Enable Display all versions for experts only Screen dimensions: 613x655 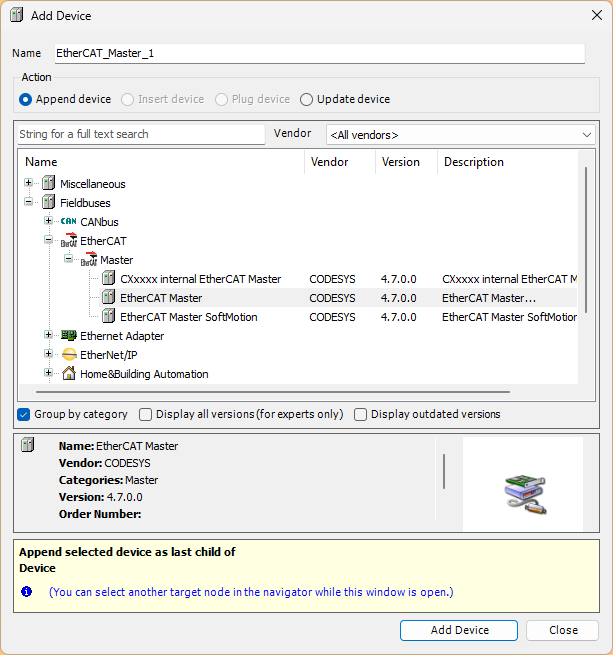coord(145,414)
